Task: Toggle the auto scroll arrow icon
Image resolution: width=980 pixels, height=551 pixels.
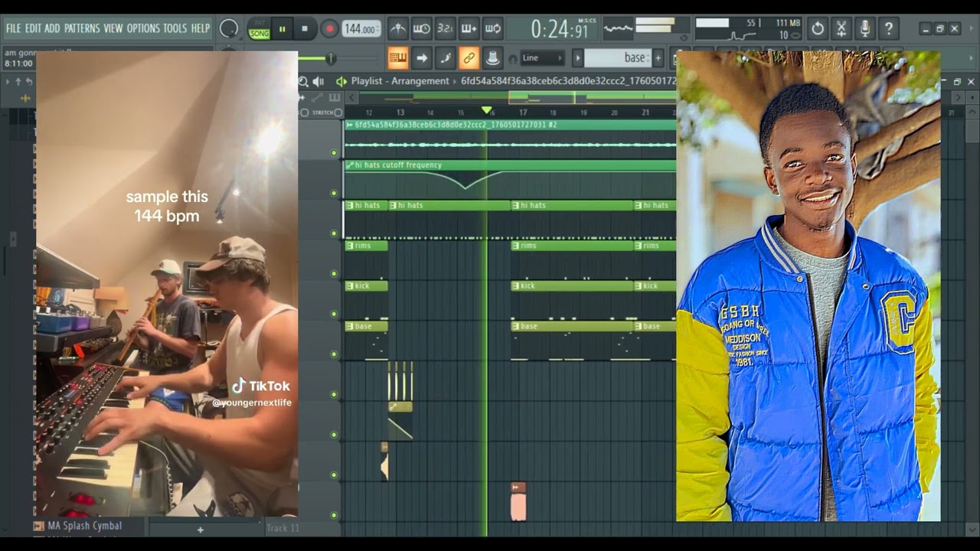Action: coord(421,57)
